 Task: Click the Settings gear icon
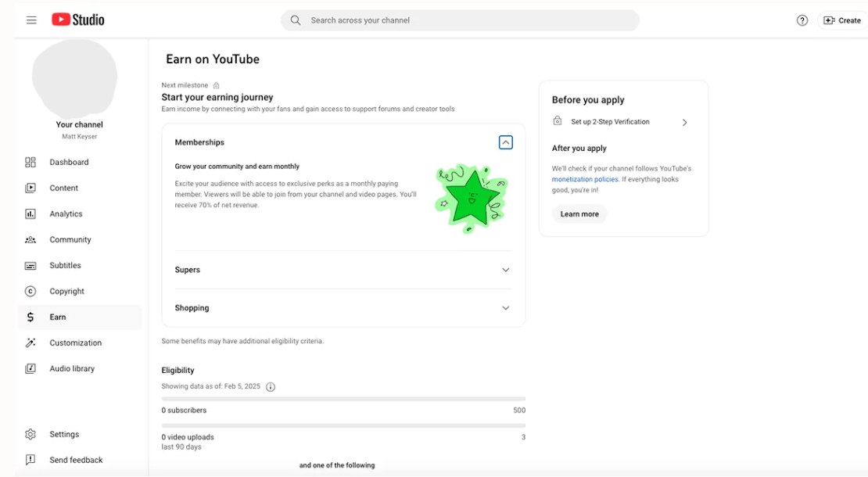point(30,435)
